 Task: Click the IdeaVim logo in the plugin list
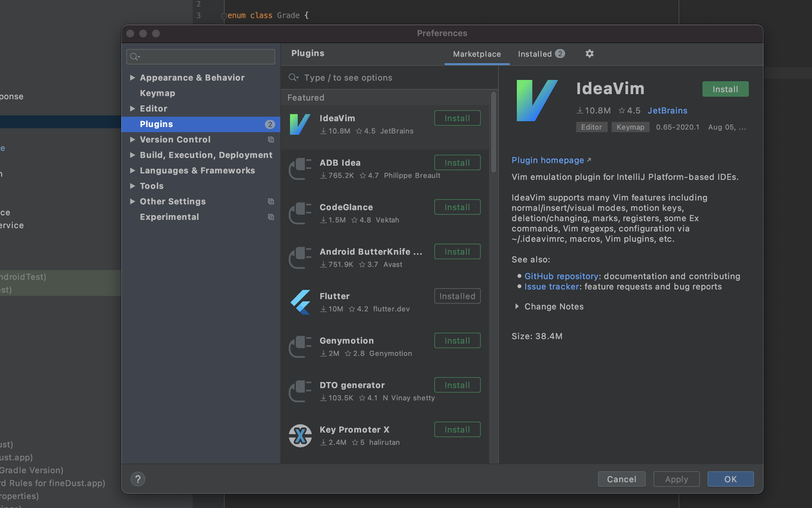coord(300,124)
